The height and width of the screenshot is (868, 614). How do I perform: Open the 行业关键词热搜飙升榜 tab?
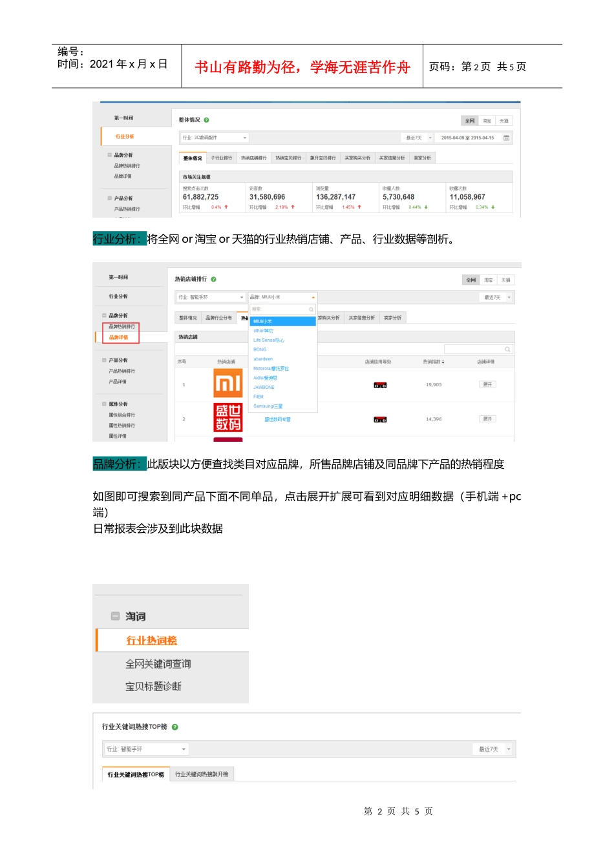(x=202, y=774)
